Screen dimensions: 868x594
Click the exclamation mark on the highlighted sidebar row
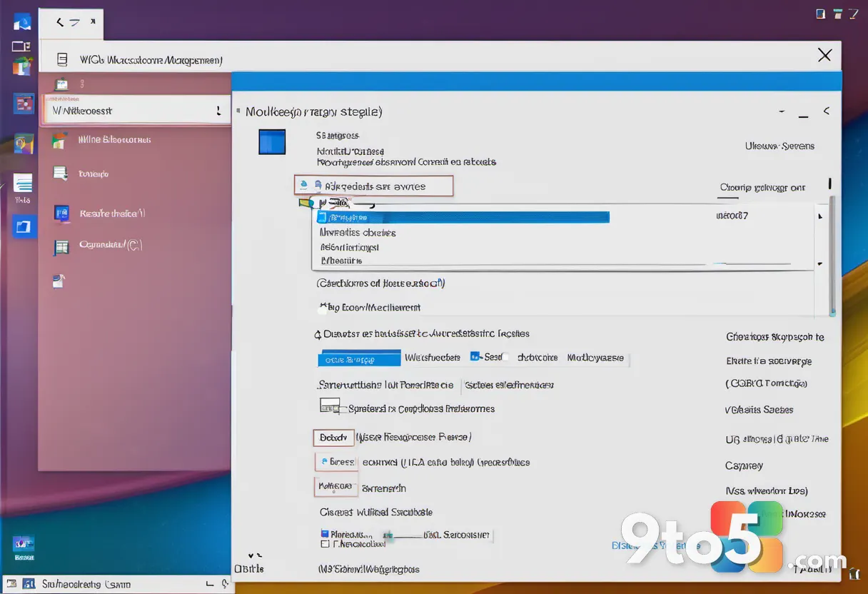(218, 111)
